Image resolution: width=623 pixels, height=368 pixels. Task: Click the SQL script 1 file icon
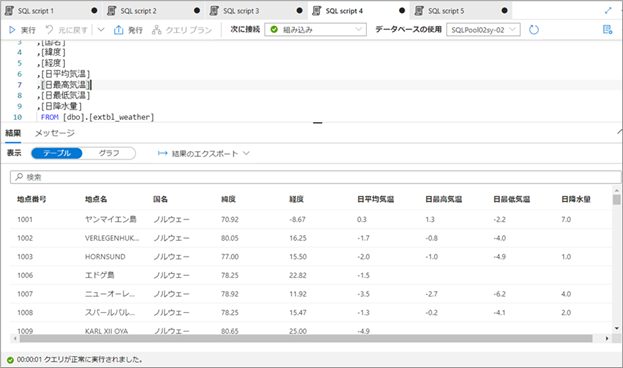click(9, 11)
